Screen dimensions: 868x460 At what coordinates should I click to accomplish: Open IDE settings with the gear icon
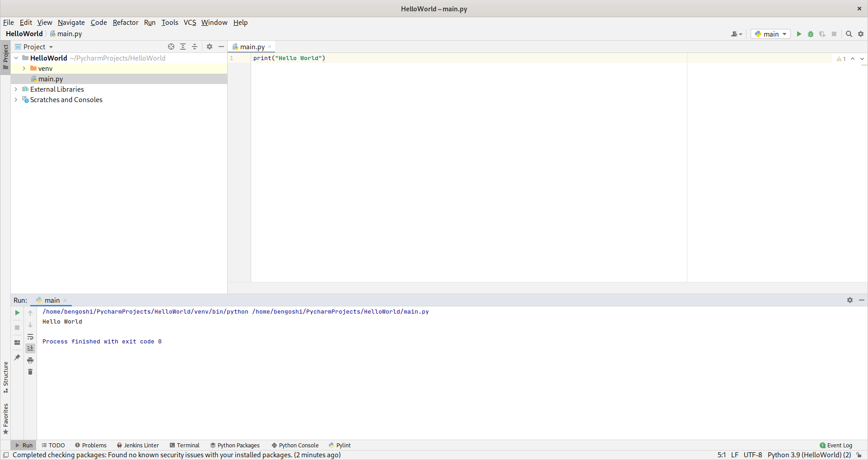[860, 34]
